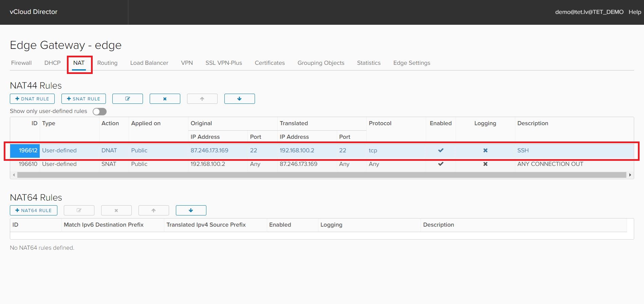Viewport: 644px width, 304px height.
Task: Click Enabled checkmark of rule 196610
Action: click(441, 164)
